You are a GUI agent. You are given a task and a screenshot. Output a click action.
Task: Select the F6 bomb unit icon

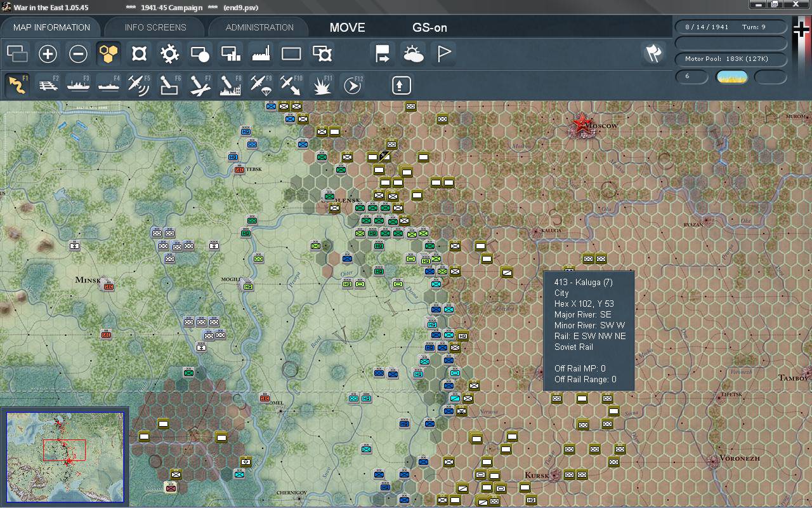pos(169,85)
